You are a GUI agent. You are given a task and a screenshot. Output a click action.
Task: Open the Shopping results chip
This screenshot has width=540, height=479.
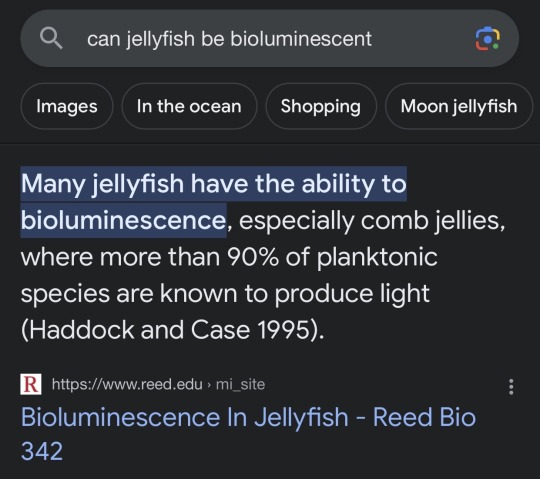click(321, 106)
